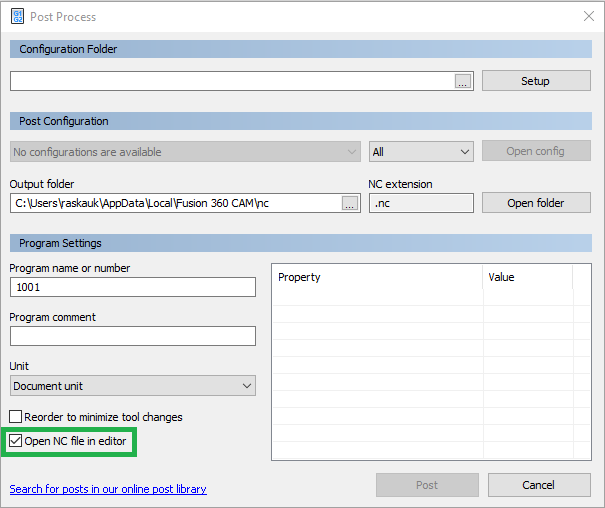Close the Post Process dialog
Viewport: 605px width, 508px height.
coord(587,16)
